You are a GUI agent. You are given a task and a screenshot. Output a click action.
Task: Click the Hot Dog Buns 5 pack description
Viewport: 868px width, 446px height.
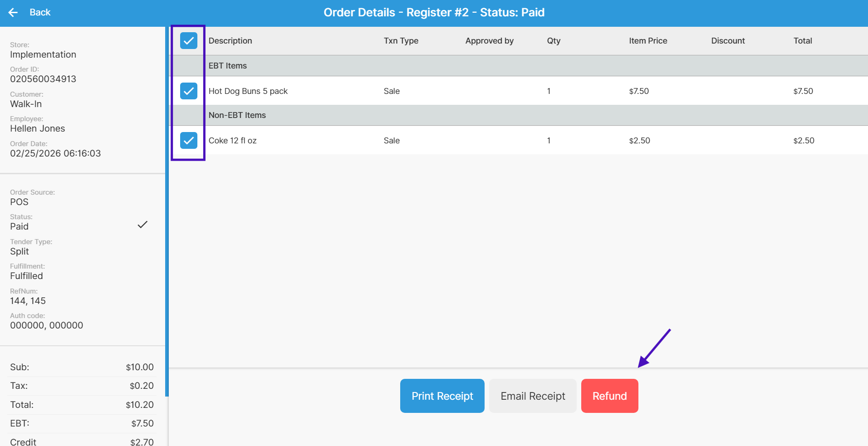[x=248, y=91]
